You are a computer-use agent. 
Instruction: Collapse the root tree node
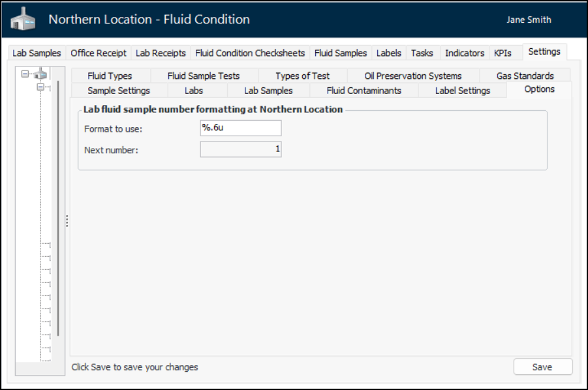point(25,74)
